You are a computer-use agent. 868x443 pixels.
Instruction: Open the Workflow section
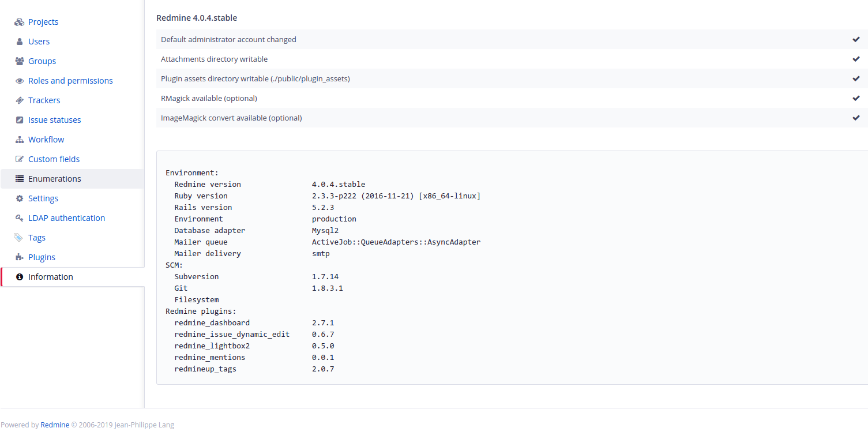[x=46, y=140]
